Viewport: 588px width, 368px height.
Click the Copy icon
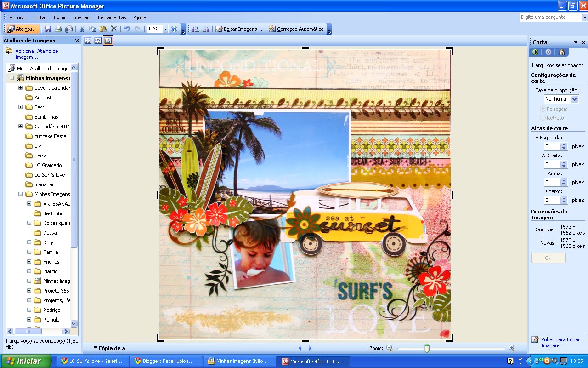pyautogui.click(x=93, y=29)
